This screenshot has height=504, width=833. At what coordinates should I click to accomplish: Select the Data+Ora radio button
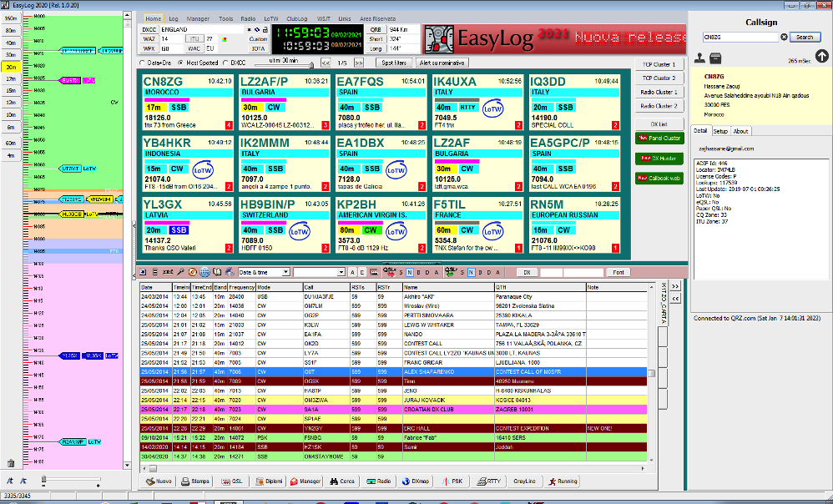[142, 63]
